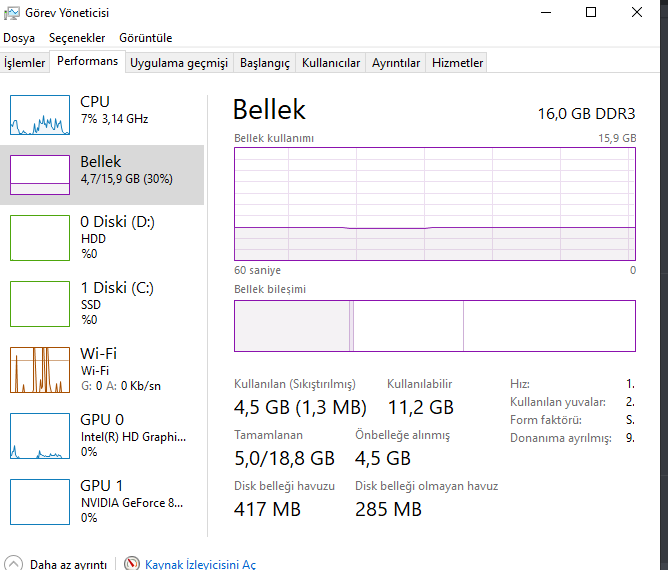
Task: Open the Seçenekler menu
Action: coord(77,38)
